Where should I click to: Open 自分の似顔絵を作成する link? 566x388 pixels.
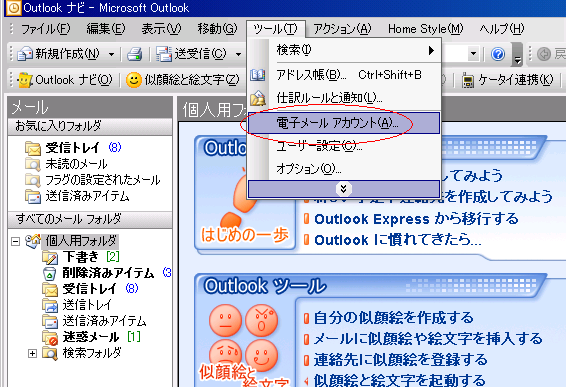(x=393, y=318)
